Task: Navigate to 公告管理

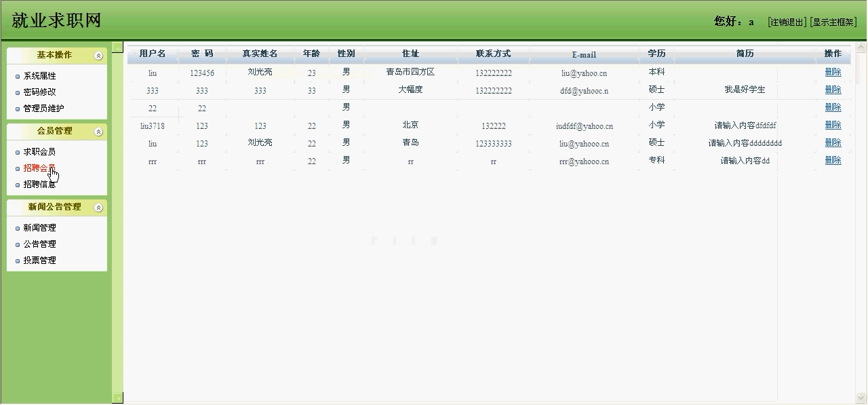Action: (39, 244)
